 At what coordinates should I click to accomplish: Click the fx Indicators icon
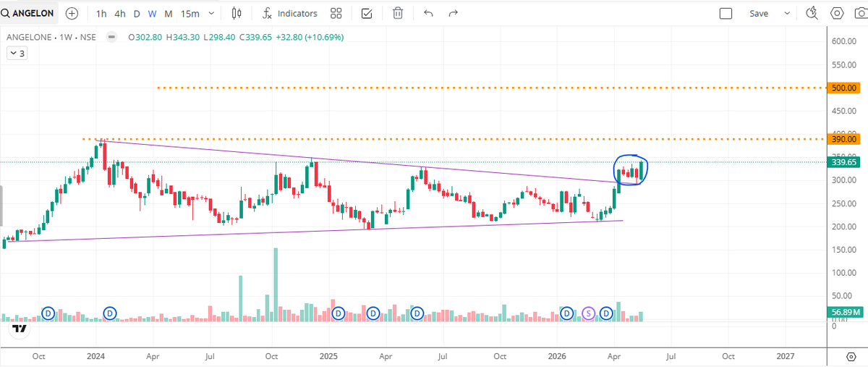267,13
